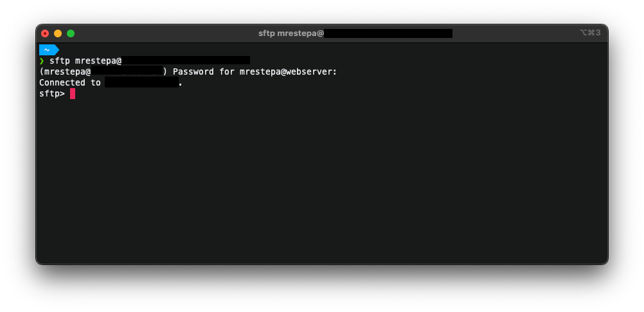Click the redacted host after the typed command
This screenshot has width=644, height=312.
[186, 60]
